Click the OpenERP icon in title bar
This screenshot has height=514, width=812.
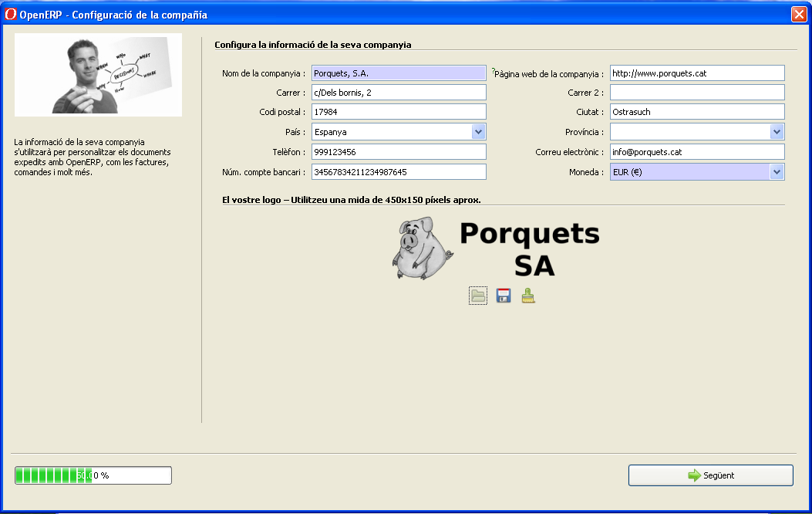tap(11, 14)
